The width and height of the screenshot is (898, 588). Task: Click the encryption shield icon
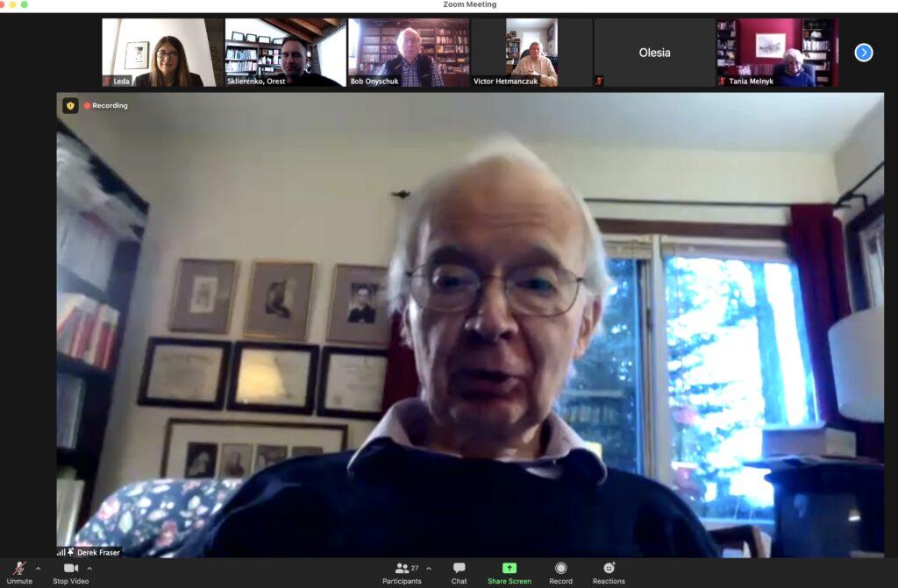click(70, 105)
